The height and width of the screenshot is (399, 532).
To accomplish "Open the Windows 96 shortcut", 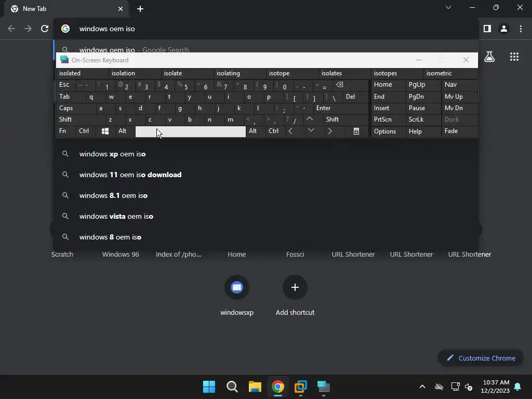I will (x=121, y=254).
